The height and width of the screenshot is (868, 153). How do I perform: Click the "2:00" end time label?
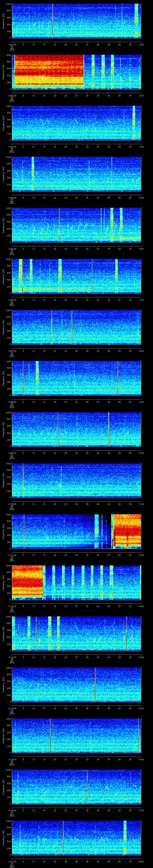click(x=141, y=44)
